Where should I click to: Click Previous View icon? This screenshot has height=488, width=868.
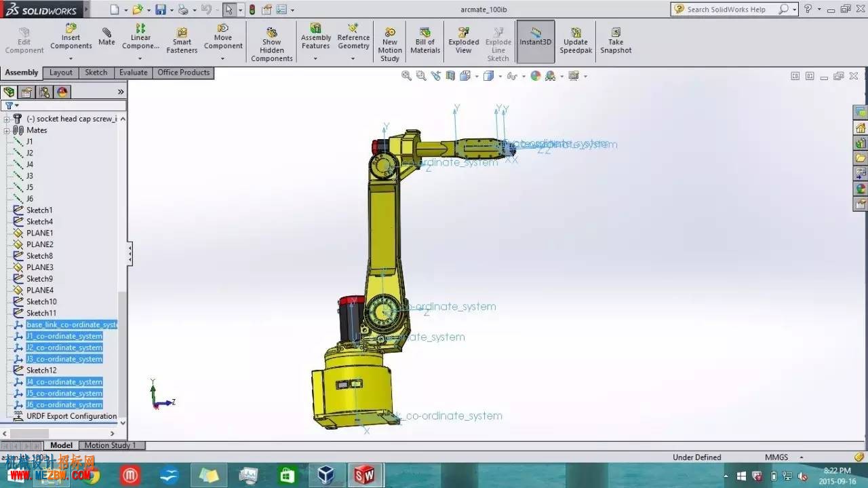[x=436, y=76]
